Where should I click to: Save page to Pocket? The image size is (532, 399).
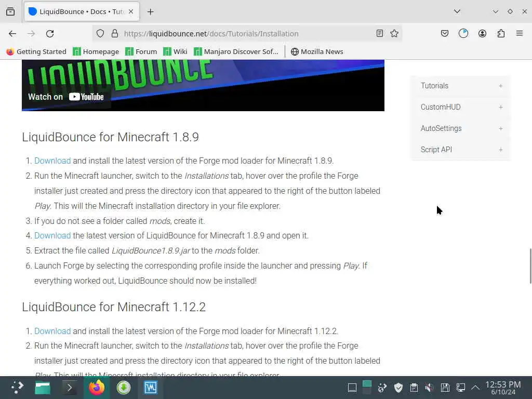point(445,33)
